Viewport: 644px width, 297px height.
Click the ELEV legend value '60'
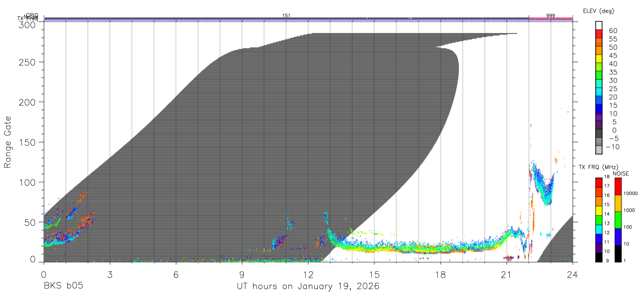[x=612, y=31]
